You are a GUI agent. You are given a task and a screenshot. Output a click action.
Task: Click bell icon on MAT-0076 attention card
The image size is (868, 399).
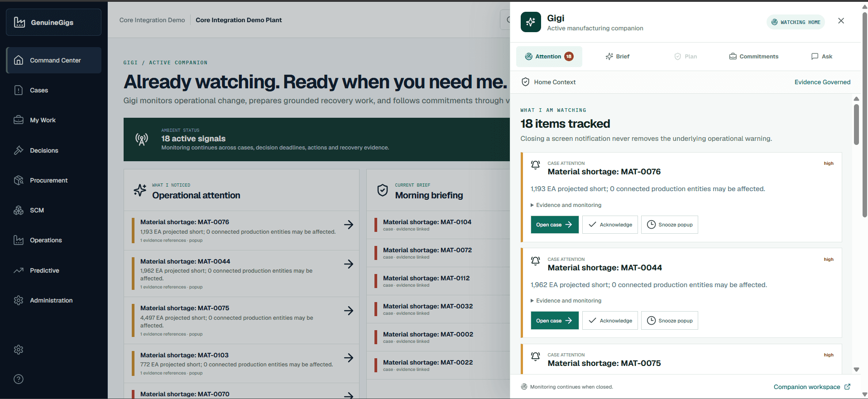535,165
